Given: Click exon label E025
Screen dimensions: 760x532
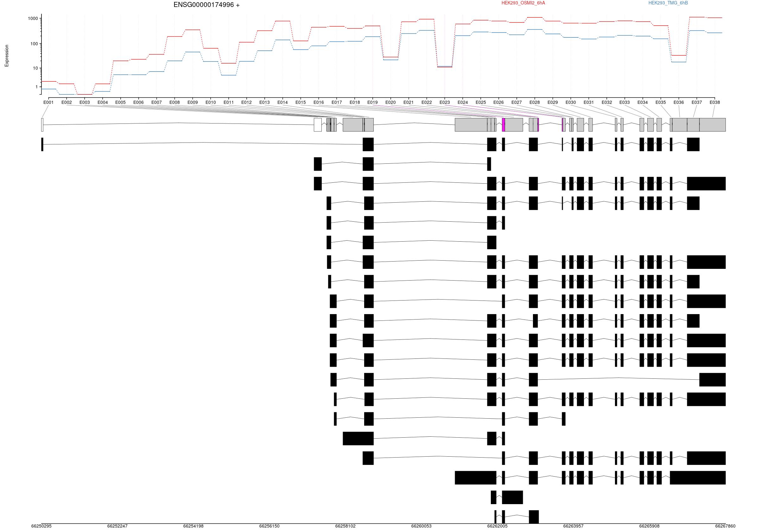Looking at the screenshot, I should tap(481, 102).
